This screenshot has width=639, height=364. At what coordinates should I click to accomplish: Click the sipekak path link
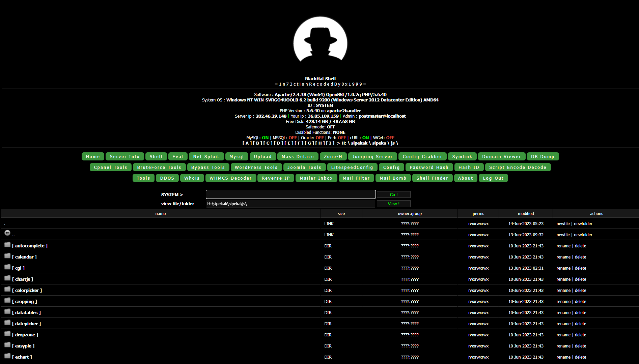(359, 143)
